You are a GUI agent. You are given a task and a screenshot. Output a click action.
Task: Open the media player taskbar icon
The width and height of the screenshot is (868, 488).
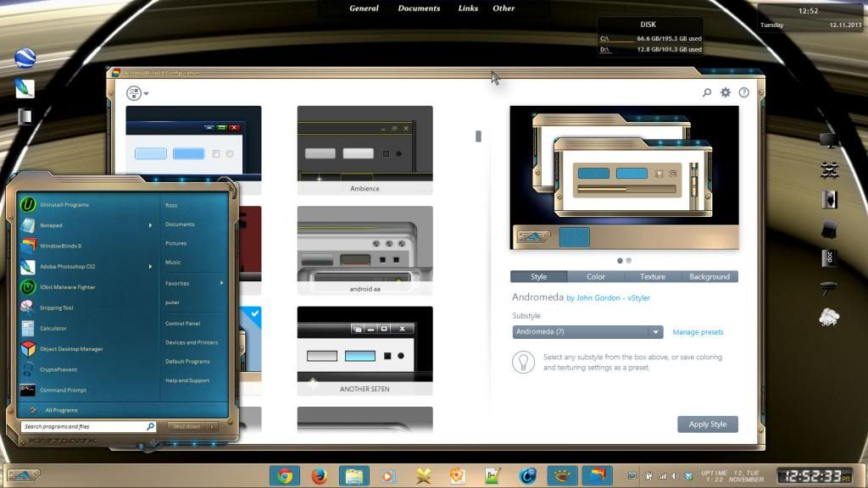(388, 476)
